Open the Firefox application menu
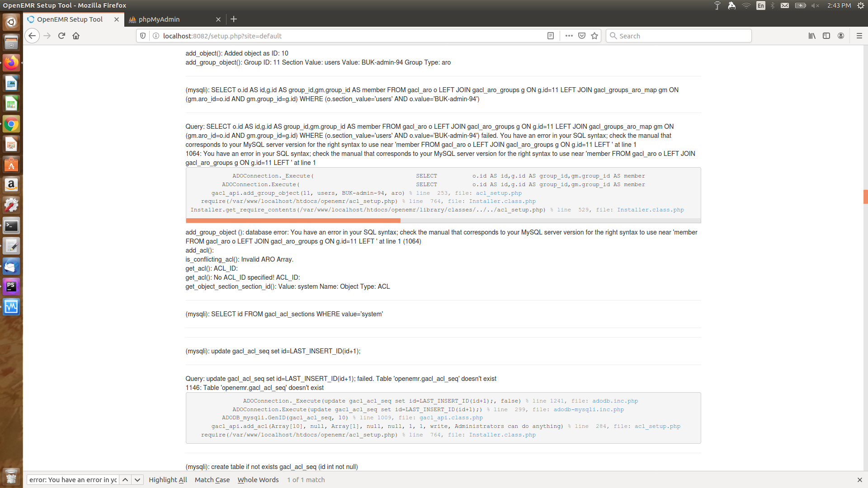Screen dimensions: 868x488 tap(859, 36)
